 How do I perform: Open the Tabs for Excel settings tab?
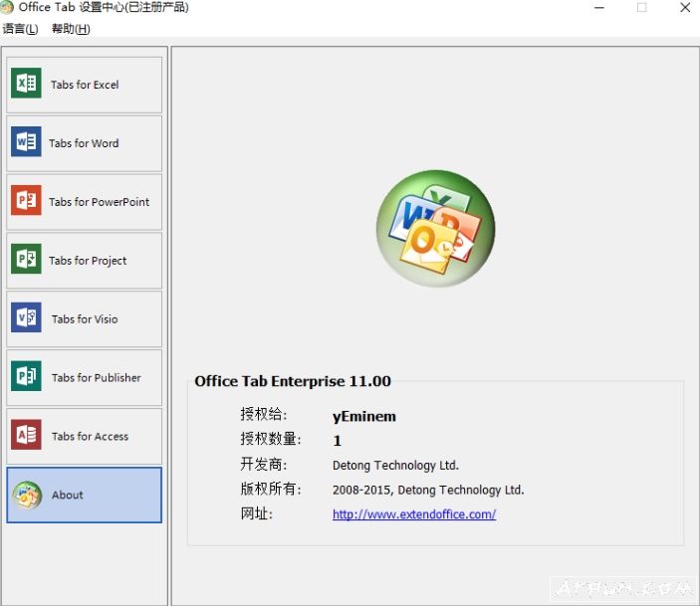(85, 85)
